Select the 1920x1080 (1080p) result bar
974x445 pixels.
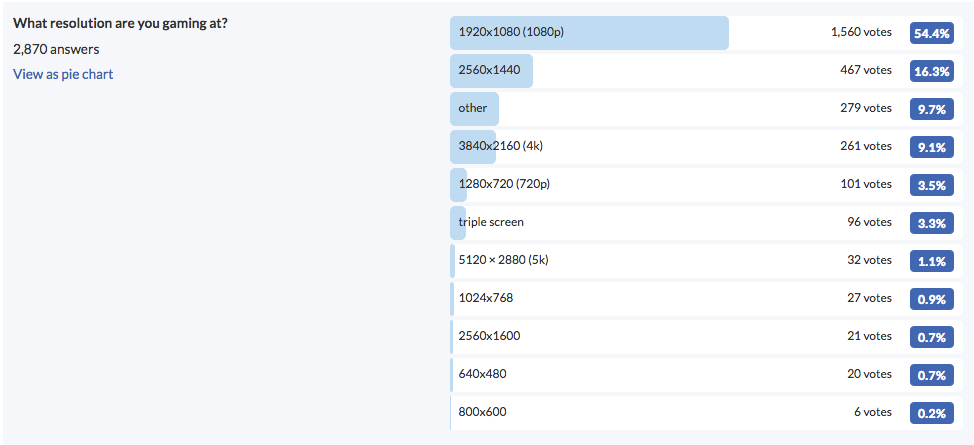pos(589,32)
